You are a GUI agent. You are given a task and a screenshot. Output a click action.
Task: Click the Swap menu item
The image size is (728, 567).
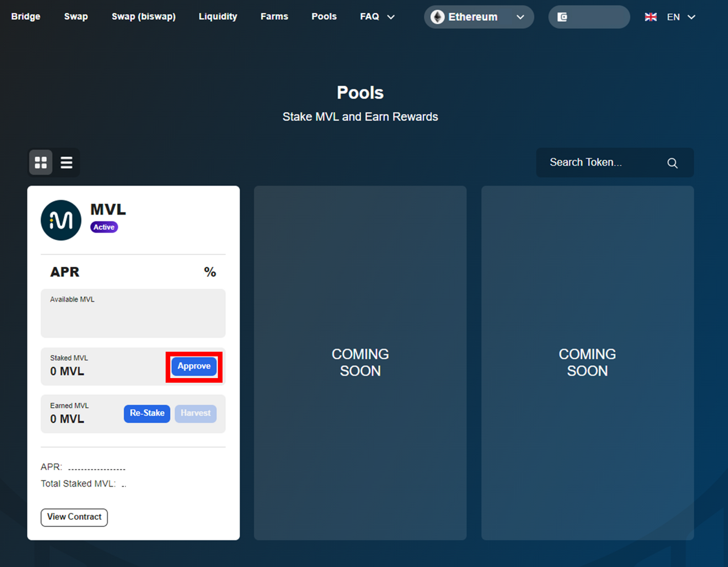click(x=76, y=16)
